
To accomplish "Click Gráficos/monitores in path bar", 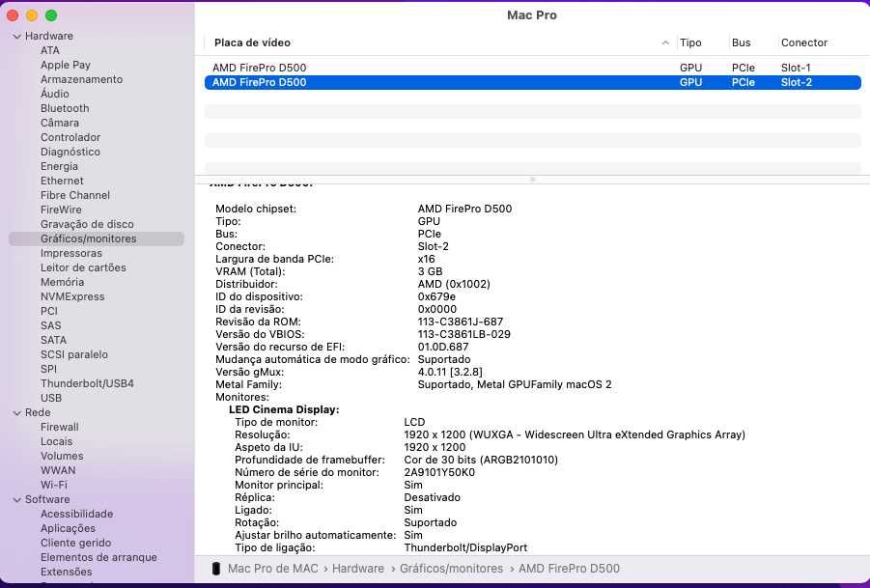I will click(x=451, y=569).
